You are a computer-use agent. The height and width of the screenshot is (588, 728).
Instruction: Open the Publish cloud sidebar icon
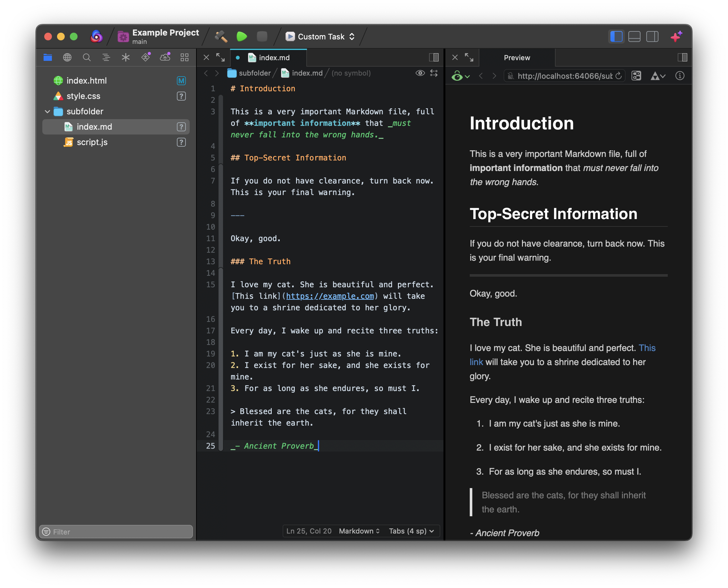[x=165, y=57]
